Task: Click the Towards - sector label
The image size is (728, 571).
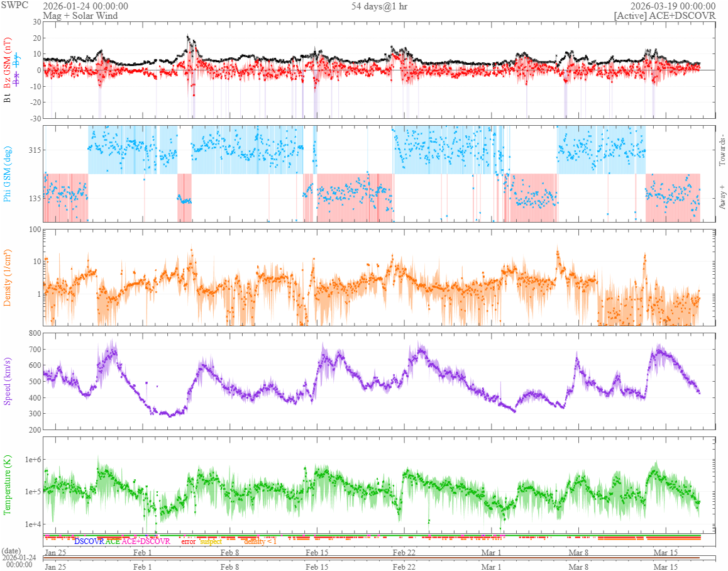Action: (x=722, y=150)
